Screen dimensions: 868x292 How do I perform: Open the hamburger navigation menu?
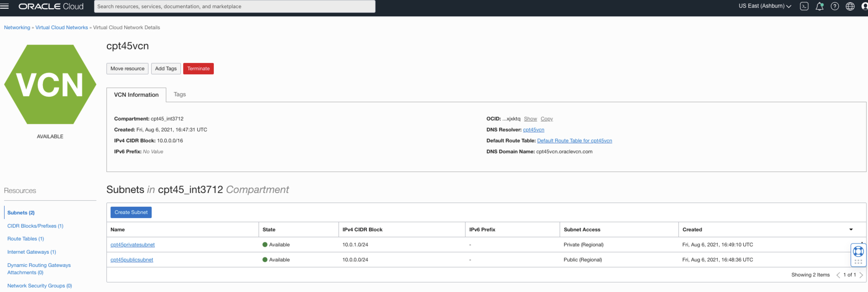click(x=4, y=6)
